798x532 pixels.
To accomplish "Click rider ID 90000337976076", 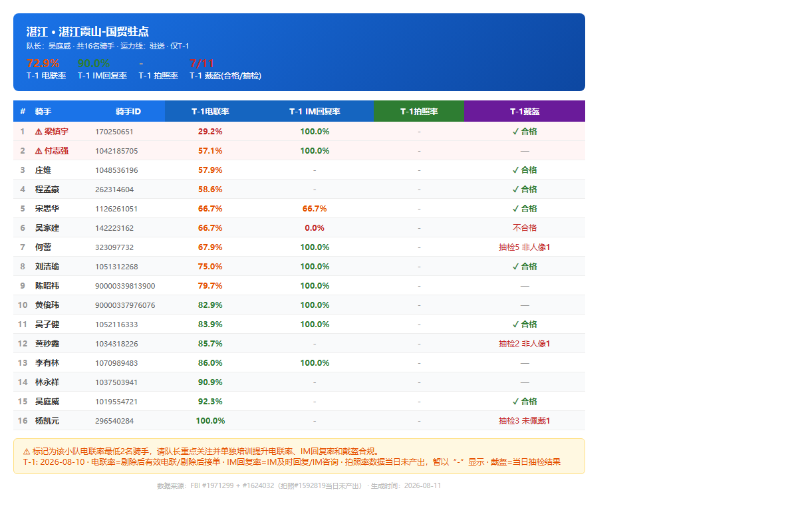I will [125, 305].
